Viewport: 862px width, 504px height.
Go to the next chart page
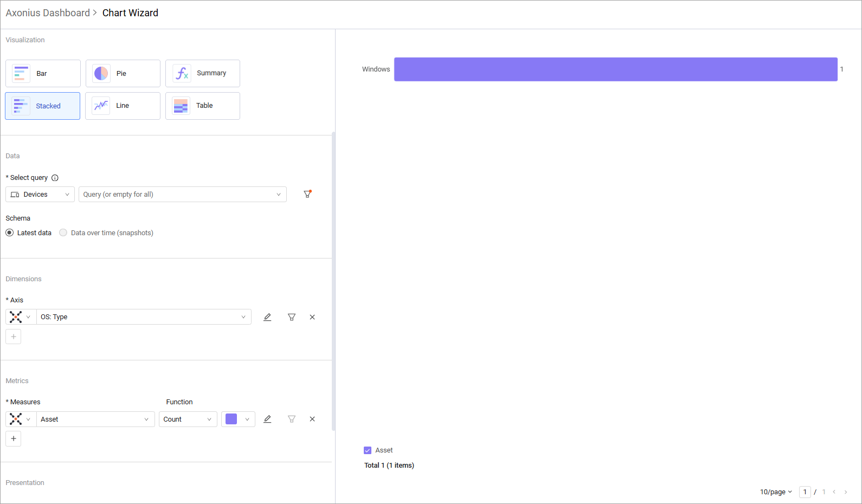[846, 492]
